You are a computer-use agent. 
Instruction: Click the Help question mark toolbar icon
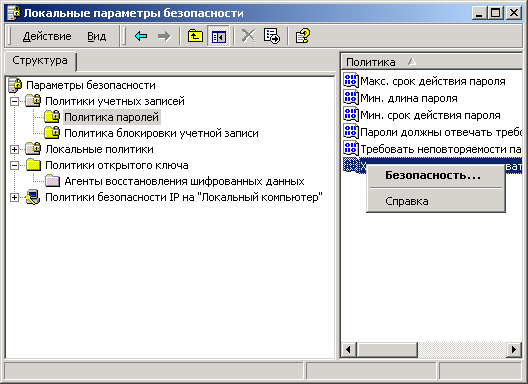coord(302,36)
